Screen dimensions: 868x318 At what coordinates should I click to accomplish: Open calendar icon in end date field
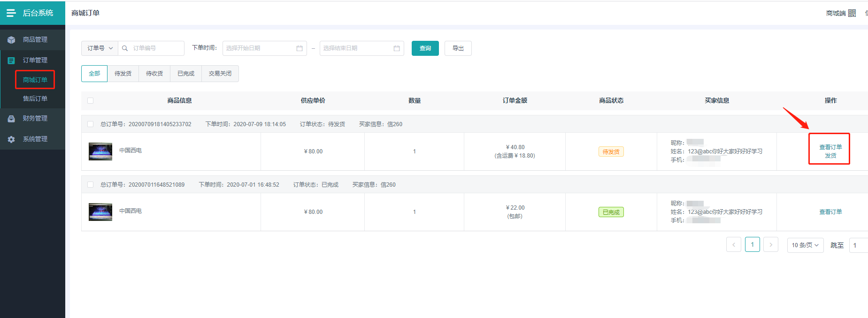click(x=397, y=48)
